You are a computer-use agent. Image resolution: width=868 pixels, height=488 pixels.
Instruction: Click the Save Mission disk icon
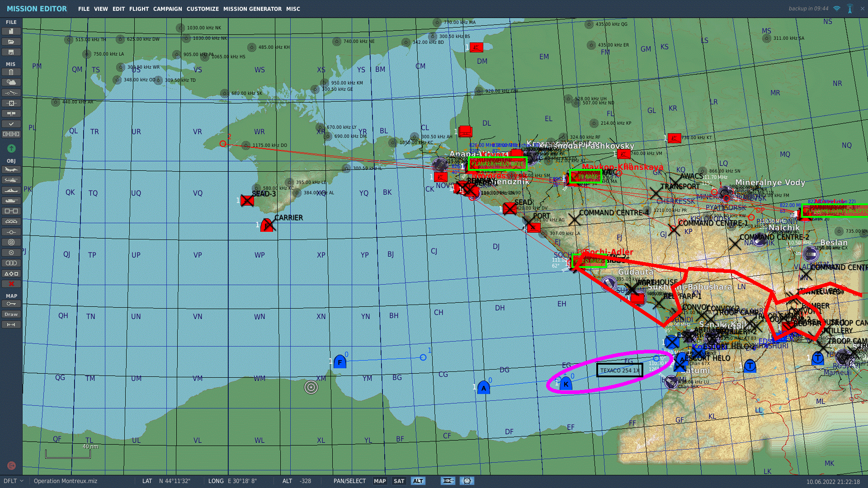point(11,52)
